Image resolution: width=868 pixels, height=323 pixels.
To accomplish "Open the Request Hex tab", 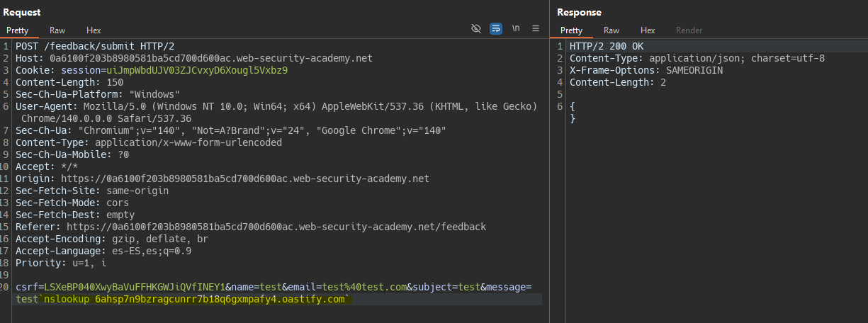I will tap(94, 30).
